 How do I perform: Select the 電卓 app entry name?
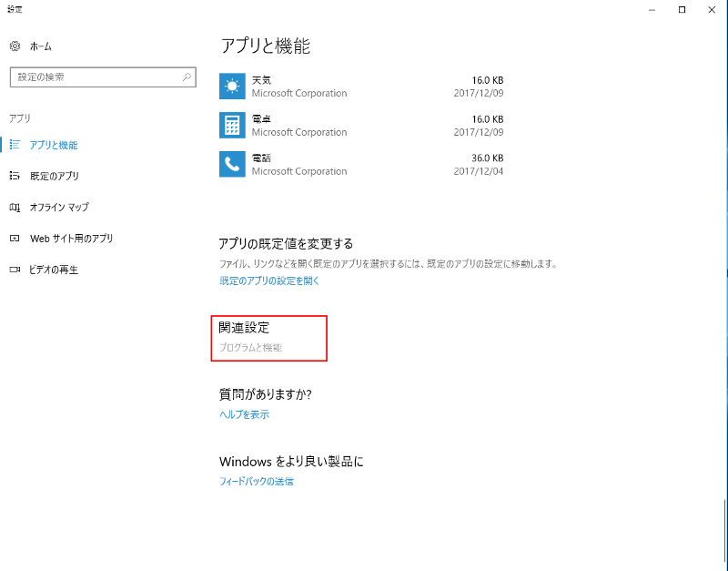click(x=261, y=119)
